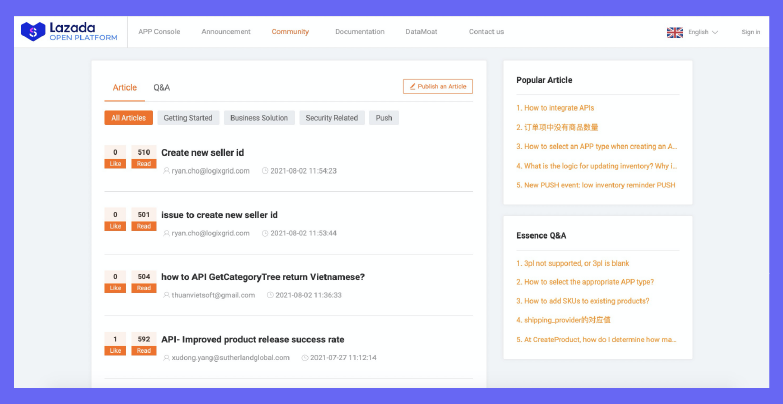Open article titled issue to create new seller id
Viewport: 783px width, 404px height.
coord(219,215)
